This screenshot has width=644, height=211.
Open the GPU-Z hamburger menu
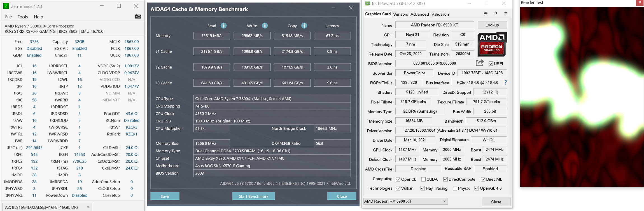[506, 13]
